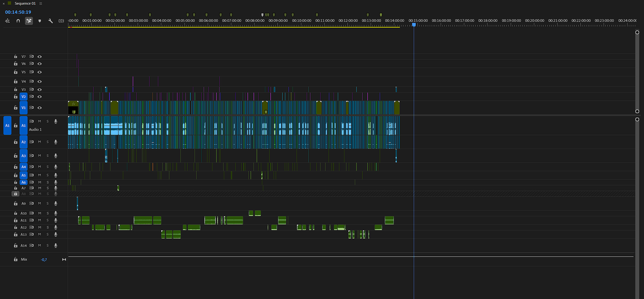The image size is (644, 299).
Task: Close the Sequence 01 tab
Action: click(x=4, y=3)
